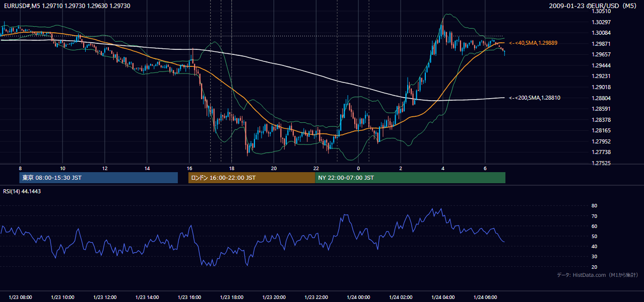Click the 1/24 06:00 time label
The width and height of the screenshot is (644, 302).
pyautogui.click(x=485, y=297)
